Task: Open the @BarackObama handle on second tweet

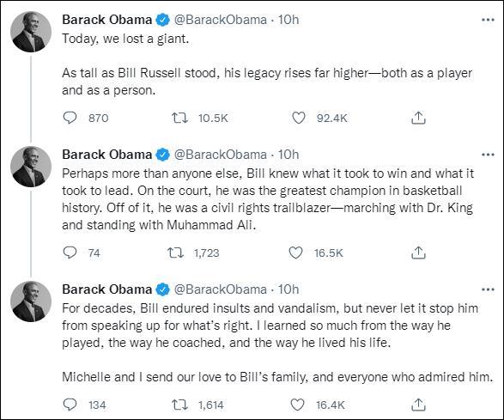Action: click(220, 155)
